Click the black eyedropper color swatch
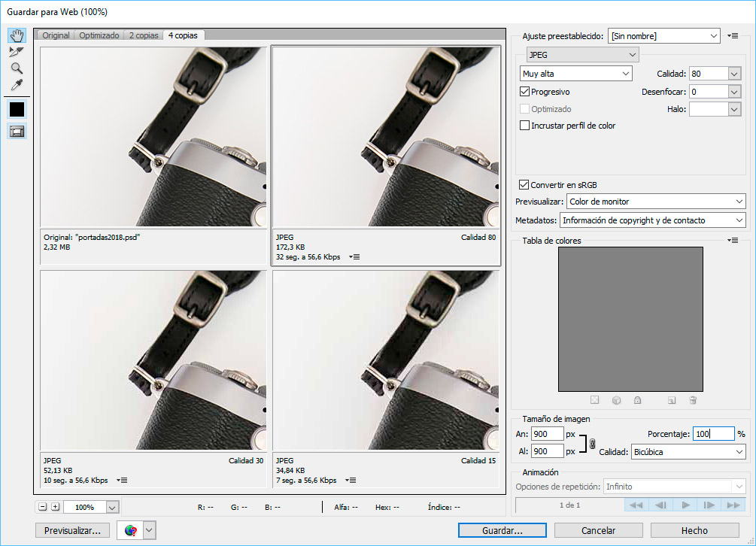 [17, 109]
